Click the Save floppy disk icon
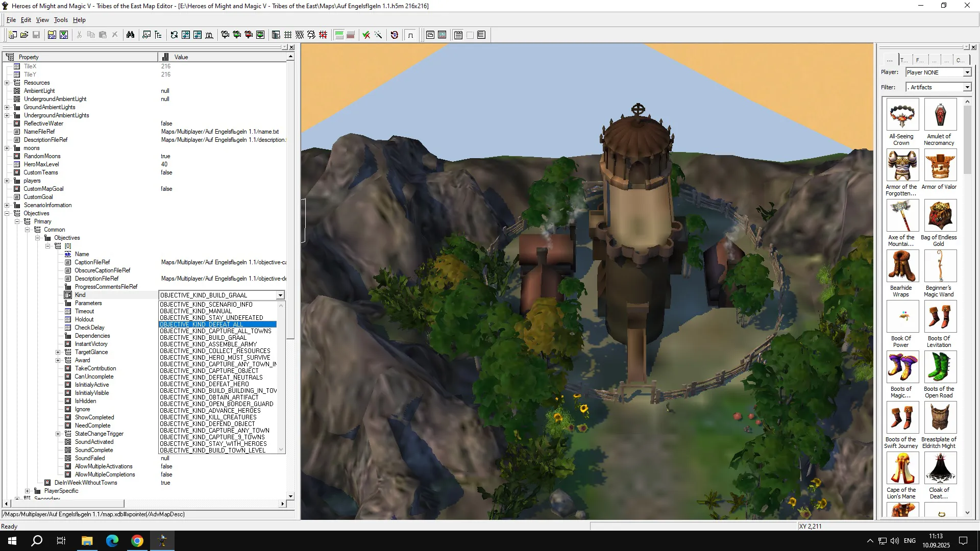980x551 pixels. [x=36, y=35]
